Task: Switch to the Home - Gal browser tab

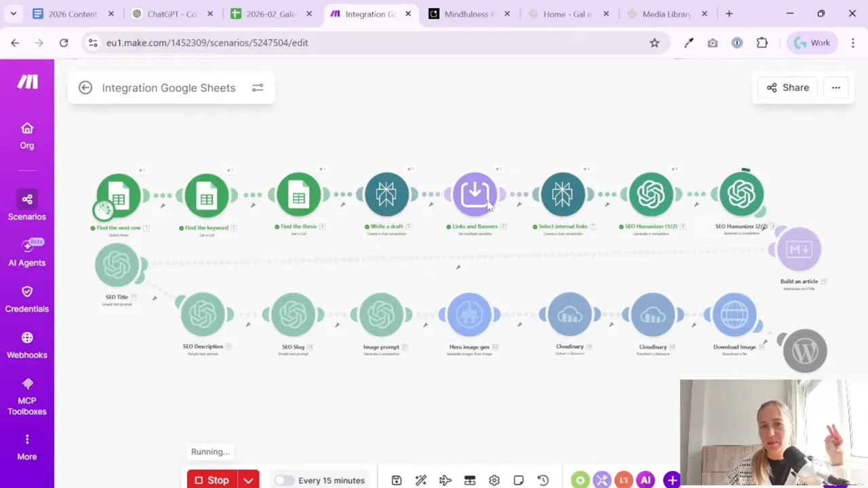Action: click(x=568, y=14)
